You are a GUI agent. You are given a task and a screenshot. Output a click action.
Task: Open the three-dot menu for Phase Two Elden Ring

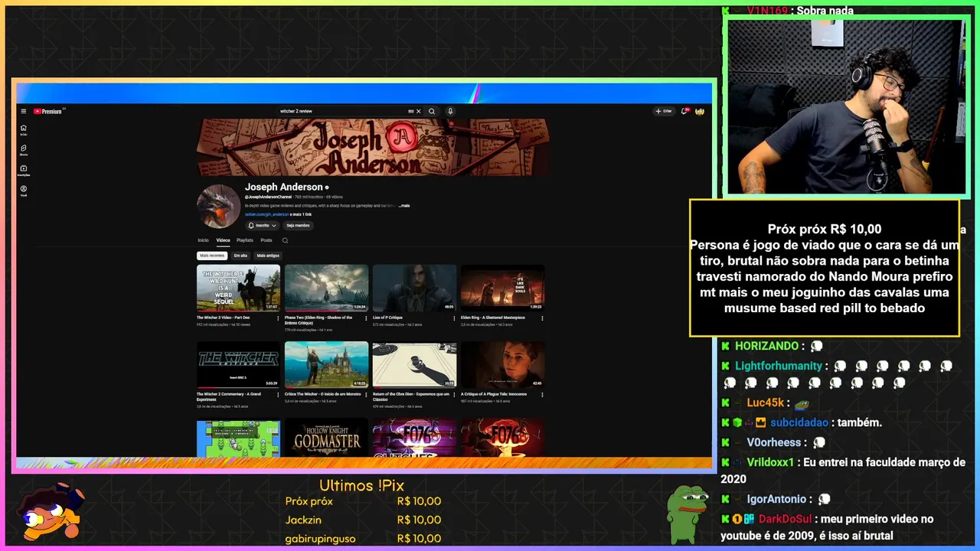[x=366, y=318]
